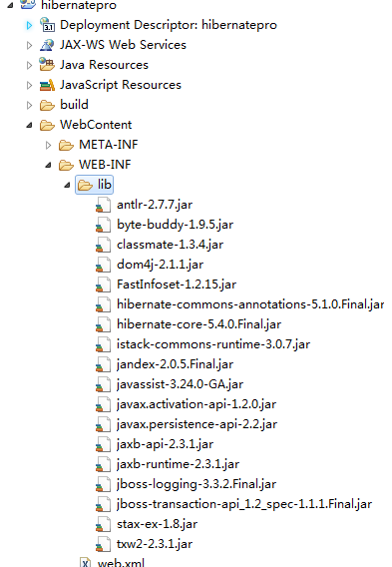
Task: Click the byte-buddy jar file icon
Action: (103, 225)
